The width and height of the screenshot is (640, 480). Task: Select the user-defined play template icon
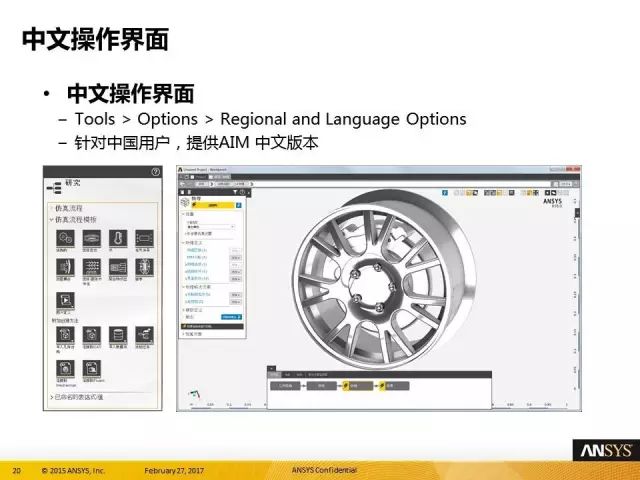[x=65, y=301]
